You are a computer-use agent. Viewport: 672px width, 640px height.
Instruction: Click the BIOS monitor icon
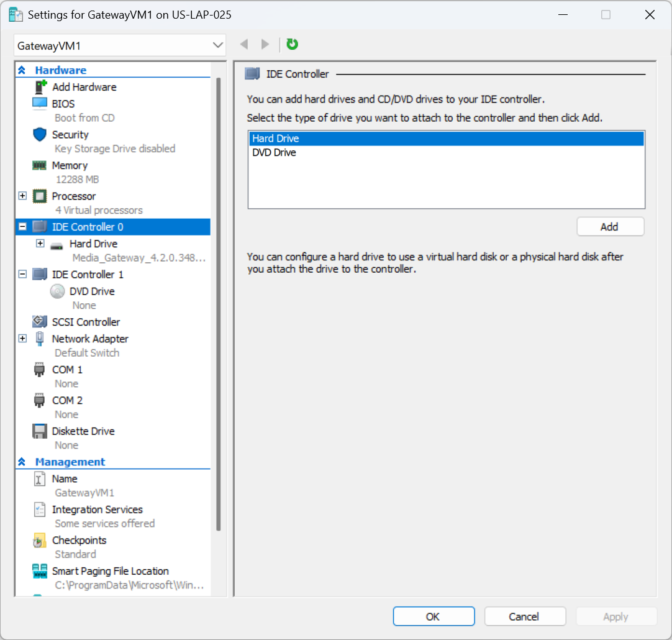coord(39,103)
